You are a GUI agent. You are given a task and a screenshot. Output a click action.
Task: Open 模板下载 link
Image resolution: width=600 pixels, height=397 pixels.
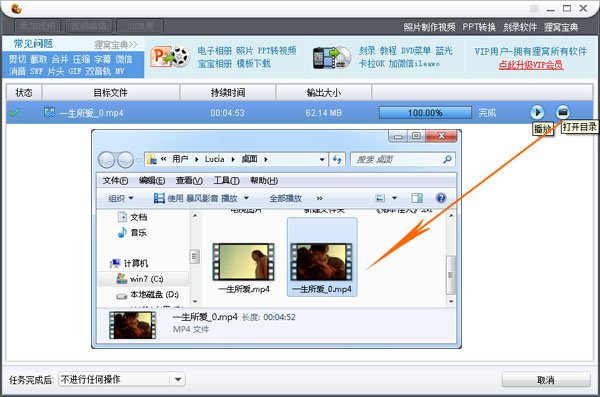pos(253,64)
